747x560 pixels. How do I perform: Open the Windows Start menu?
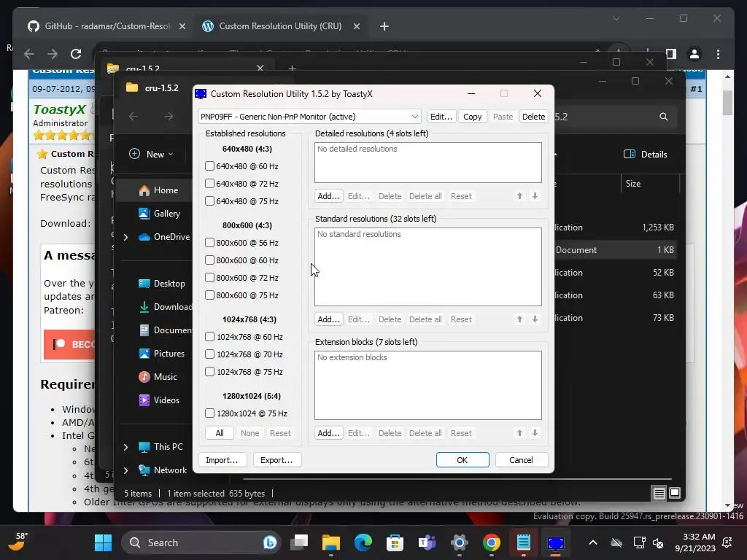tap(103, 542)
